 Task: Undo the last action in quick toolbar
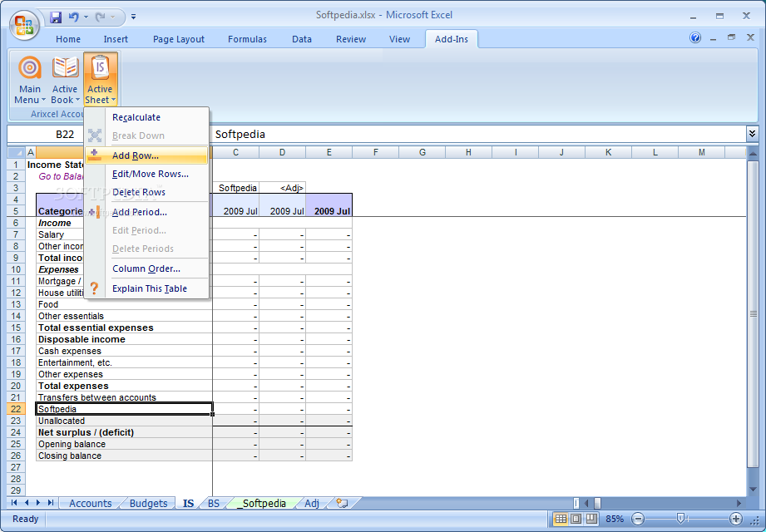(x=74, y=17)
